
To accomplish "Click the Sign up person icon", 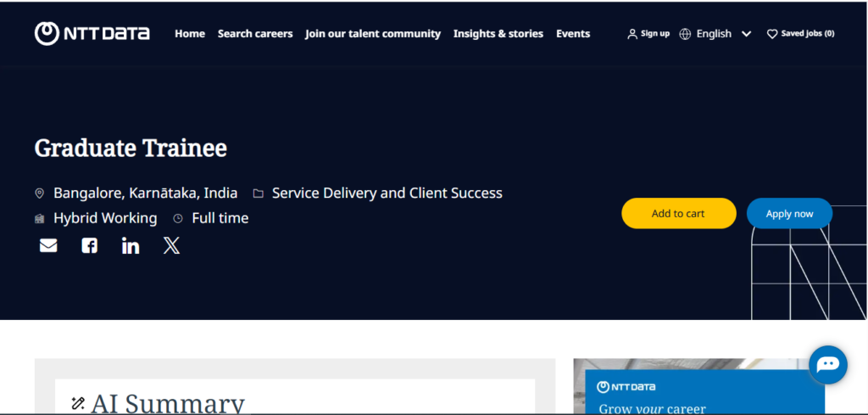I will pyautogui.click(x=632, y=34).
